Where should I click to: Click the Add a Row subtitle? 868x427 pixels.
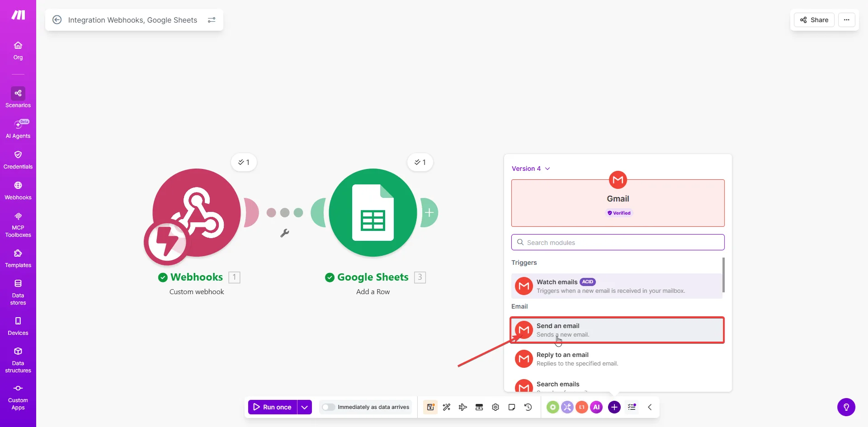point(373,292)
